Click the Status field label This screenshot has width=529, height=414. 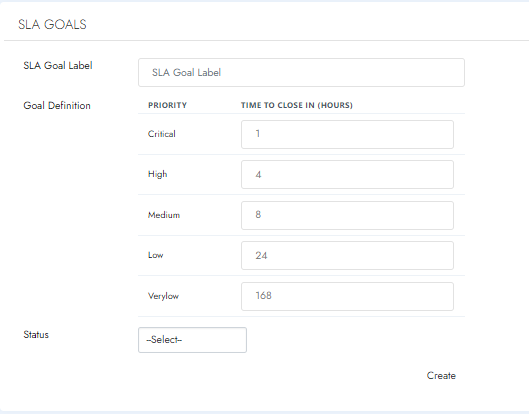36,335
